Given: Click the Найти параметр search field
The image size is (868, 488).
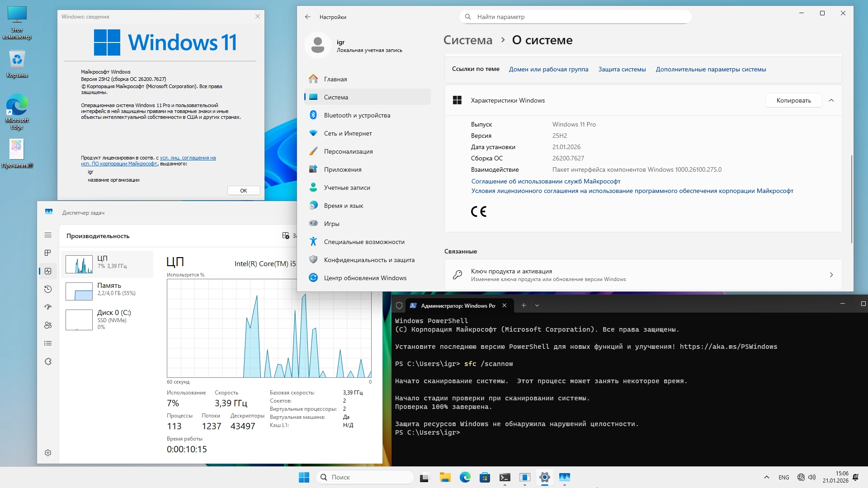Looking at the screenshot, I should tap(575, 17).
